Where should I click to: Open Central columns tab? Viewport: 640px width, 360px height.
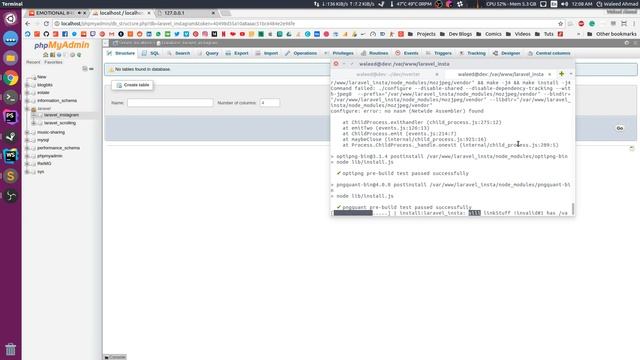549,53
